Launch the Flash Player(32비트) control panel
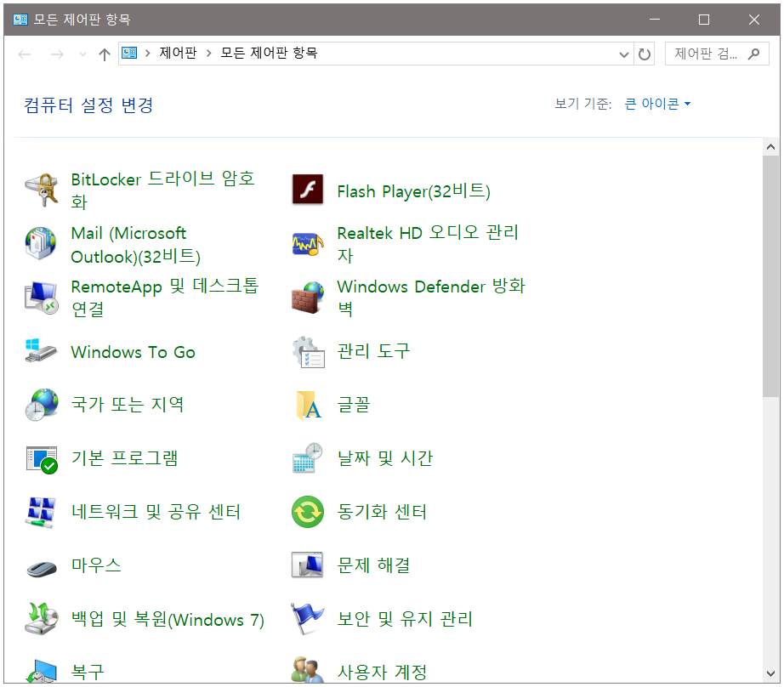The image size is (784, 687). point(413,191)
